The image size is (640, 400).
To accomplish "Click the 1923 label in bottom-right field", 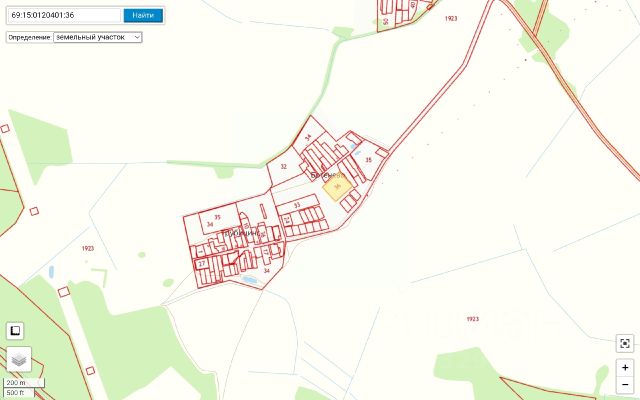I will 473,319.
